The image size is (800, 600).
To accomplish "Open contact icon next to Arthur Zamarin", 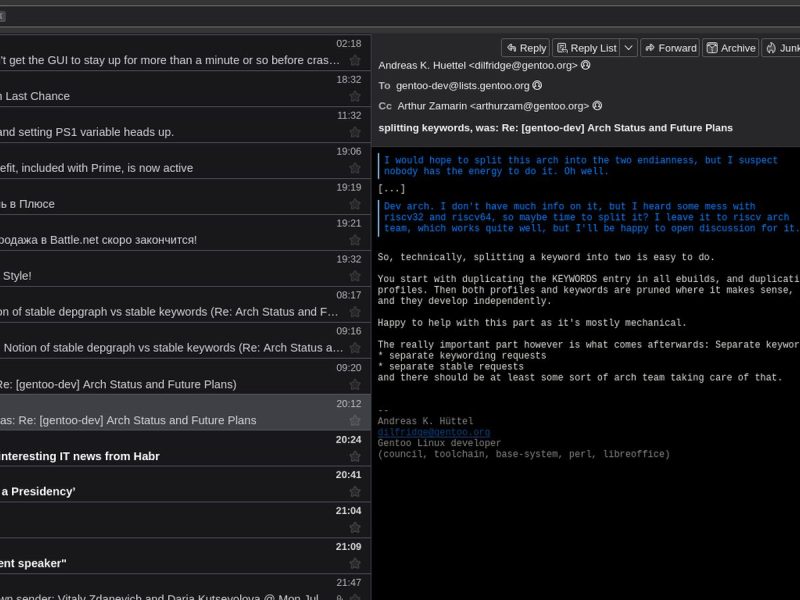I will click(597, 106).
